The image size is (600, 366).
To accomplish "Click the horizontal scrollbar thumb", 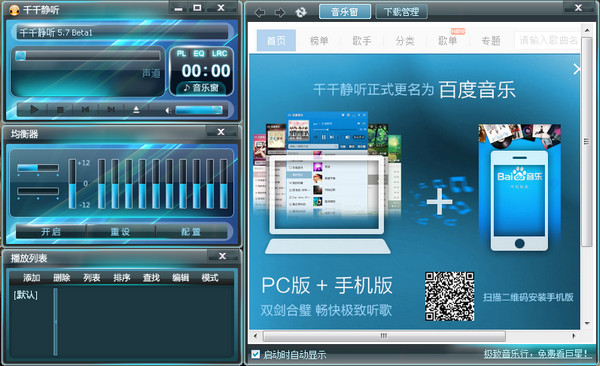I will pos(384,336).
